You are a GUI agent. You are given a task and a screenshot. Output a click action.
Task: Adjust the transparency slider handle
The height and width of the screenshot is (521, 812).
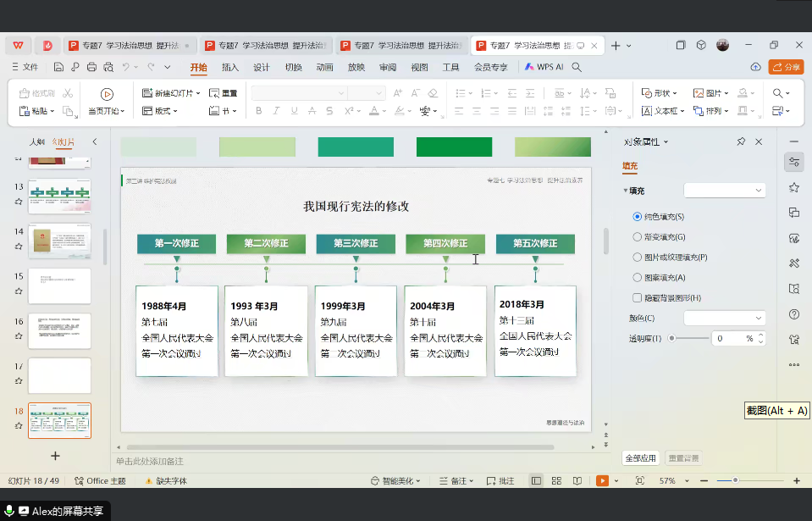[x=671, y=338]
